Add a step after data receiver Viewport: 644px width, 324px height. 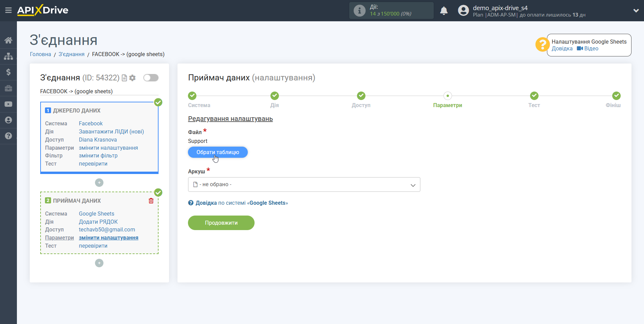click(x=99, y=263)
